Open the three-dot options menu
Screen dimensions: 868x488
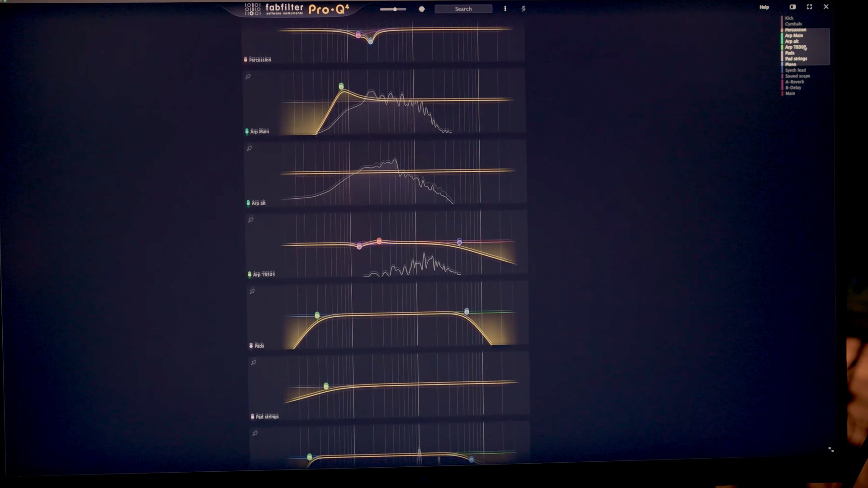pos(505,9)
